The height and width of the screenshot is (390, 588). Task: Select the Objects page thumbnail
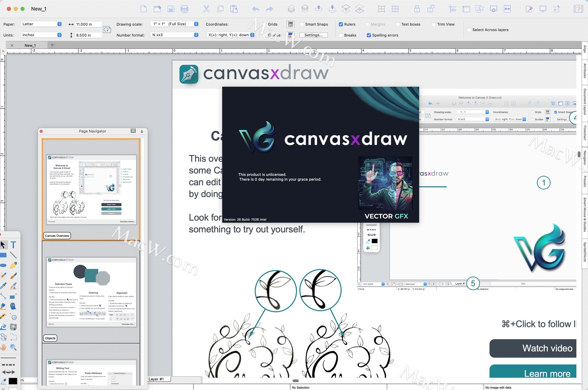pos(91,292)
